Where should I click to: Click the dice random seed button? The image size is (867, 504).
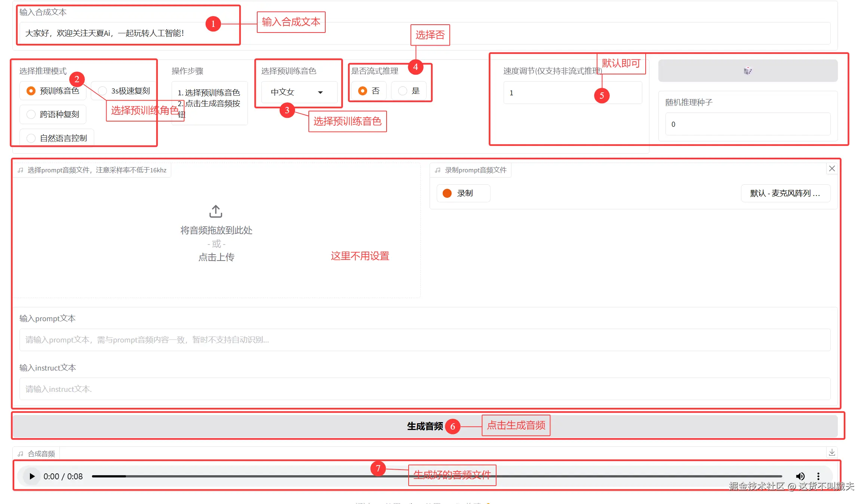[x=747, y=71]
